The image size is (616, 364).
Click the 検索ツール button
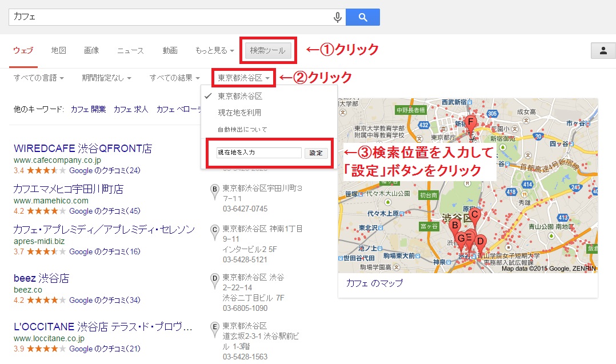point(268,51)
